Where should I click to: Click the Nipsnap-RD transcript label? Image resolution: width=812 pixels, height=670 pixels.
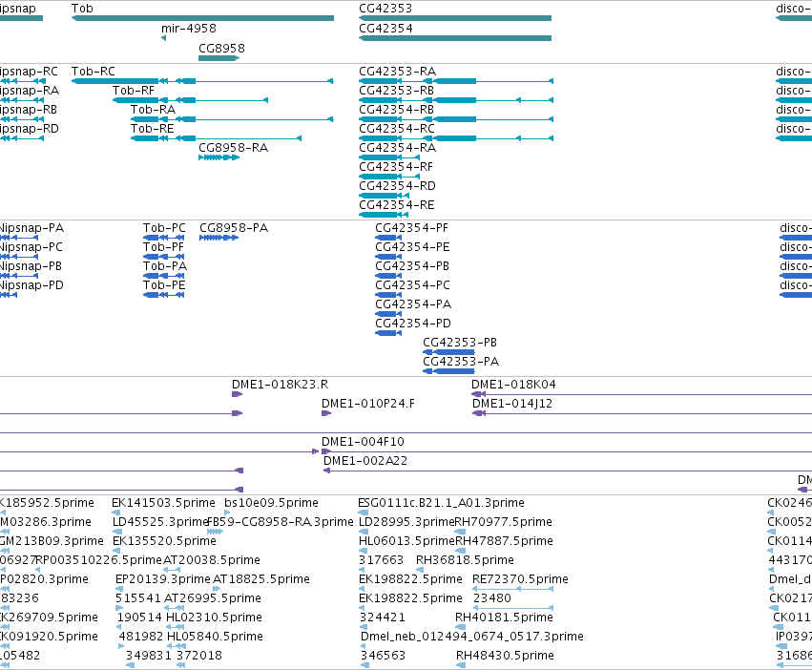point(30,129)
